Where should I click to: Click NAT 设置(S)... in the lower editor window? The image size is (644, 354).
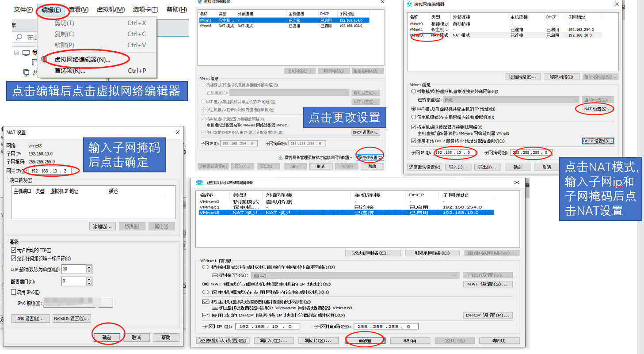pos(488,284)
